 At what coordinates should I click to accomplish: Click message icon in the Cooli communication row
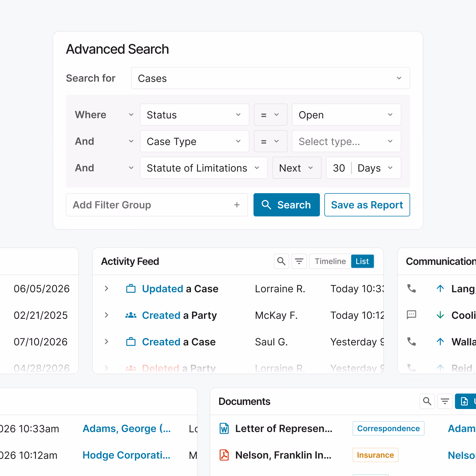[x=412, y=315]
